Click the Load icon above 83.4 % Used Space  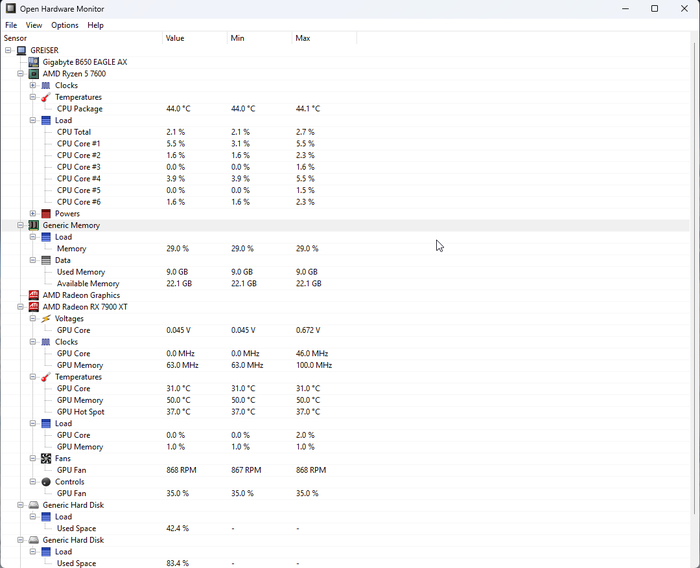coord(46,551)
